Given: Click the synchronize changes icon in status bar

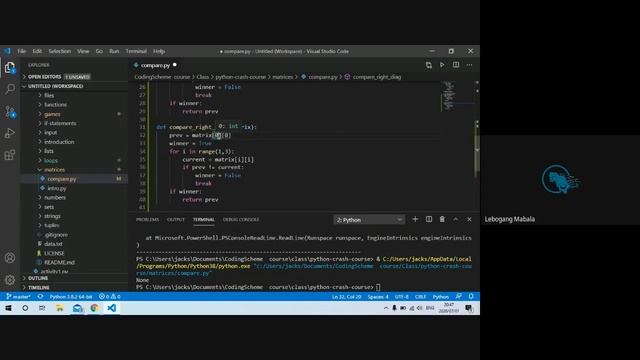Looking at the screenshot, I should (x=40, y=296).
